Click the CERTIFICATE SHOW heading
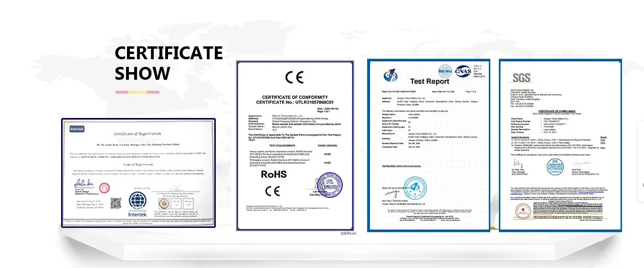Image resolution: width=644 pixels, height=268 pixels. (x=169, y=63)
